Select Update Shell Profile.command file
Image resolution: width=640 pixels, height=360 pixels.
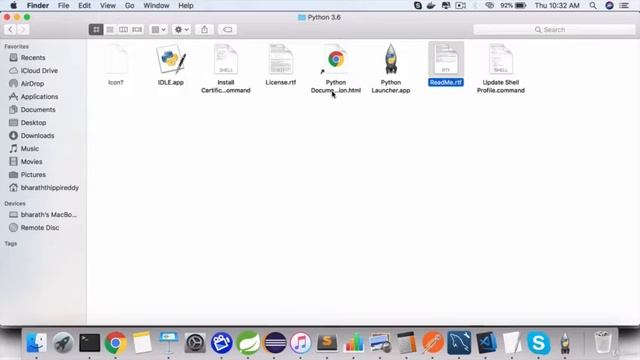pos(501,60)
